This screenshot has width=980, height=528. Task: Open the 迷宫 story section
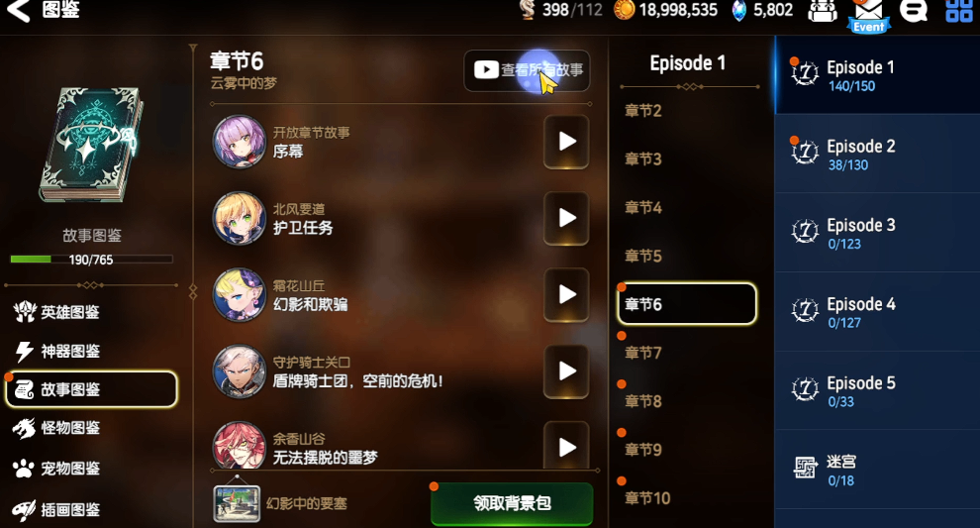[877, 470]
